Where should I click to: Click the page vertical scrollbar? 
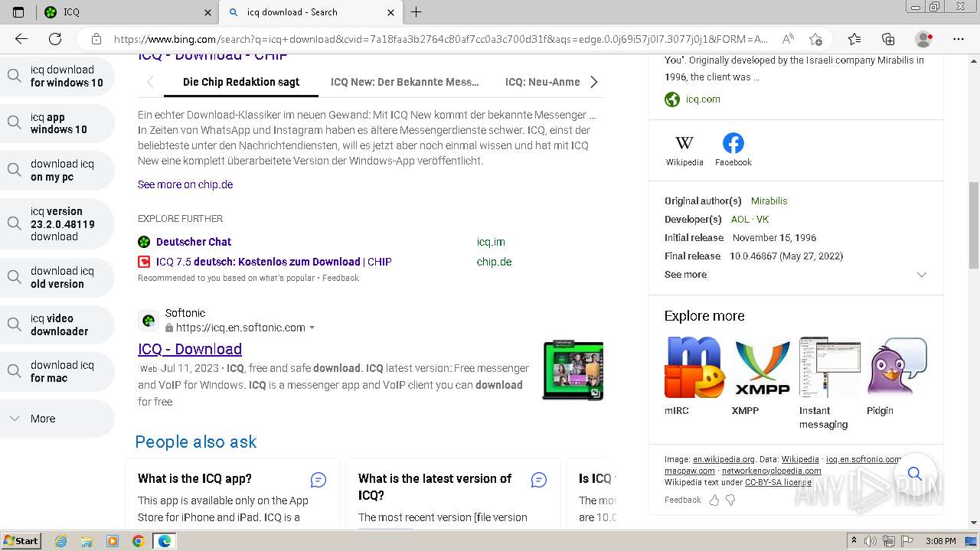[x=973, y=225]
